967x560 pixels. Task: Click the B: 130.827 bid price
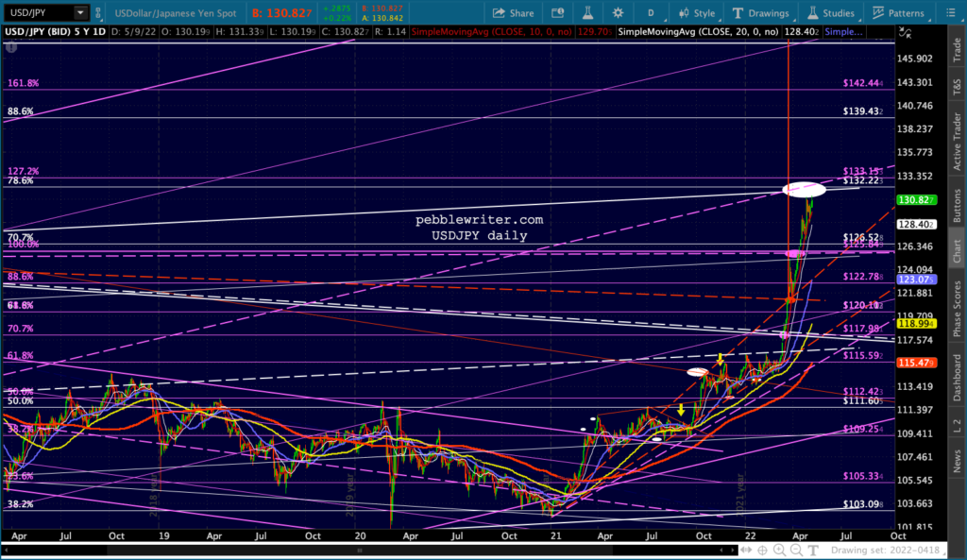pos(281,13)
